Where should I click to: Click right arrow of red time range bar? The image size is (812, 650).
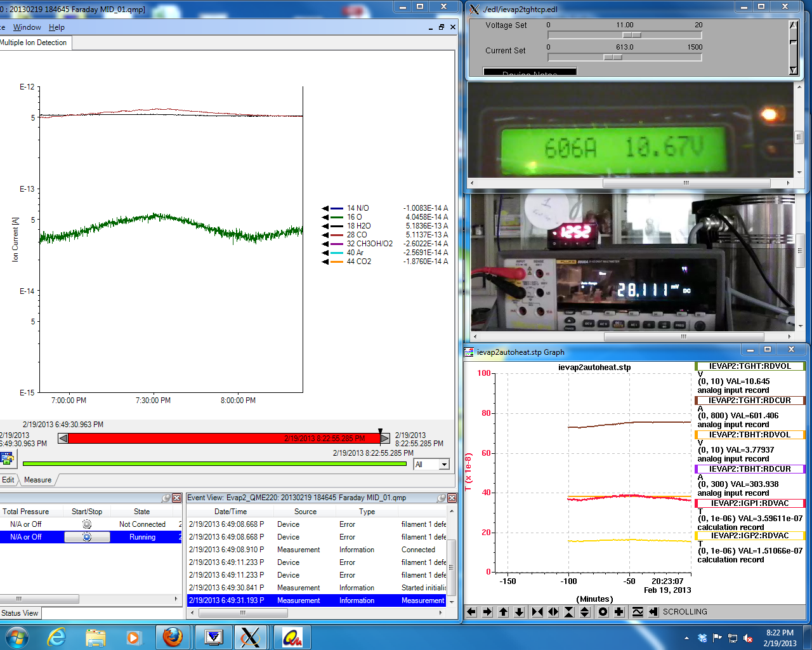coord(385,438)
